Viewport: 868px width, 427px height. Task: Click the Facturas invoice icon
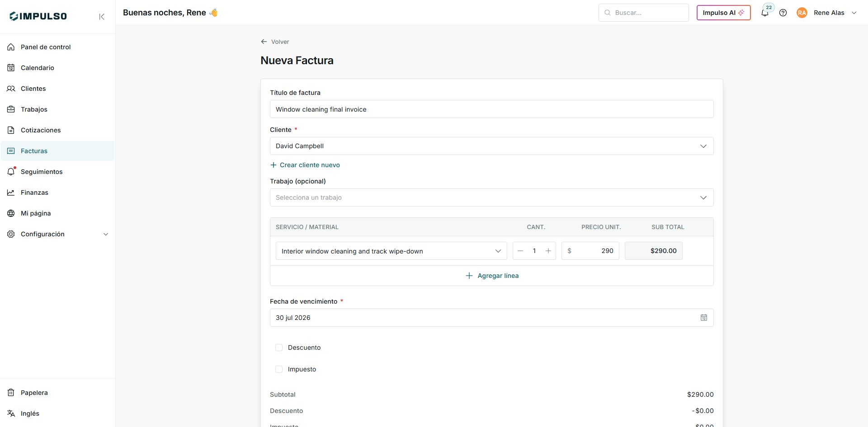point(11,151)
